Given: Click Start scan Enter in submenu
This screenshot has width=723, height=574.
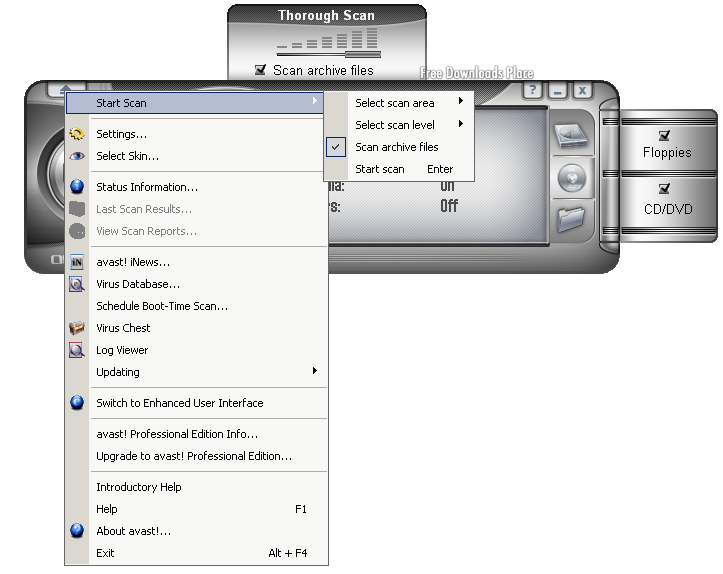Looking at the screenshot, I should (x=399, y=169).
